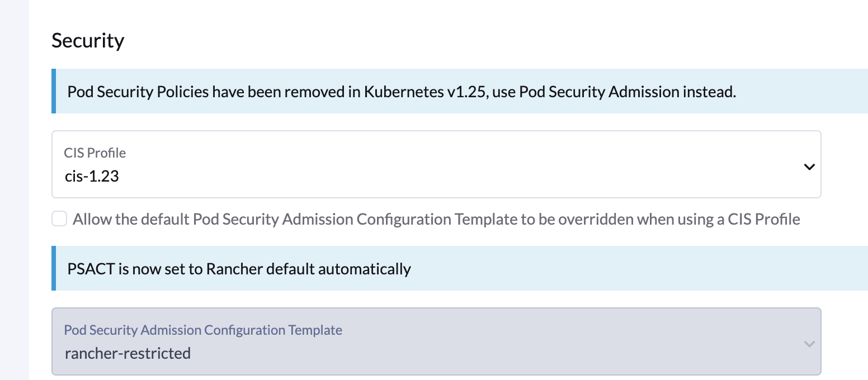Click the checkbox label text about overriding PSACT
The height and width of the screenshot is (380, 868).
[x=436, y=218]
